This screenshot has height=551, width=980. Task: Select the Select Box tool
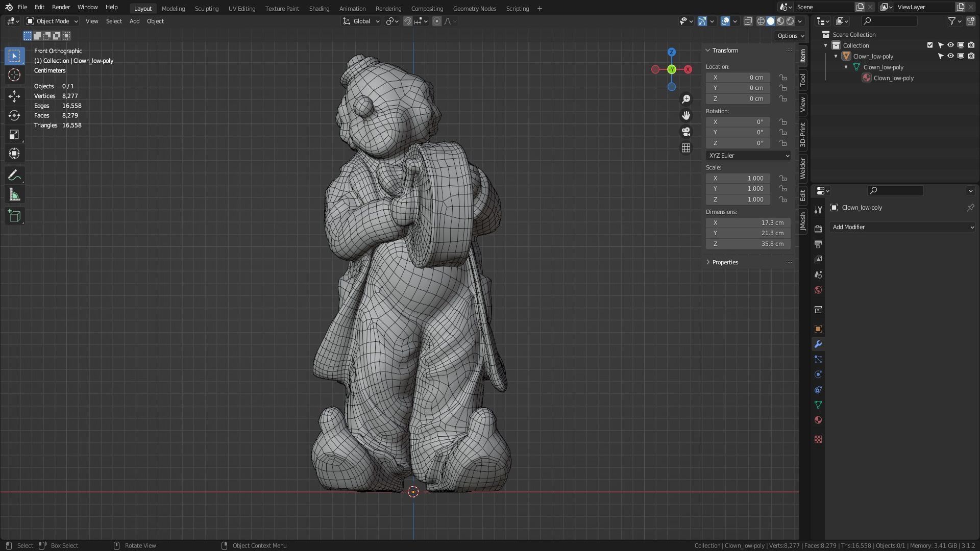(14, 56)
